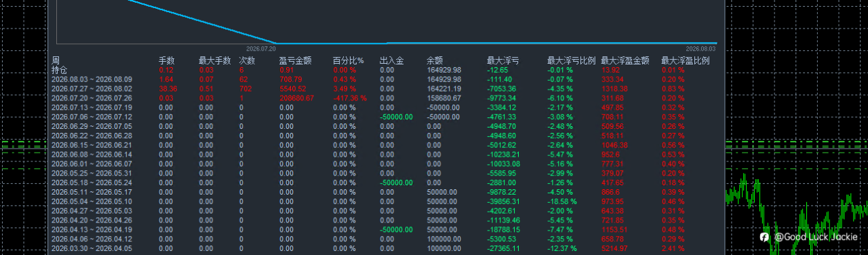868x255 pixels.
Task: Click the balance value 164221.19
Action: pyautogui.click(x=444, y=89)
